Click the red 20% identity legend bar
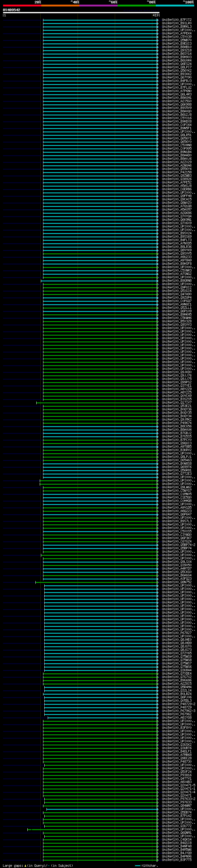197x868 pixels. [22, 6]
